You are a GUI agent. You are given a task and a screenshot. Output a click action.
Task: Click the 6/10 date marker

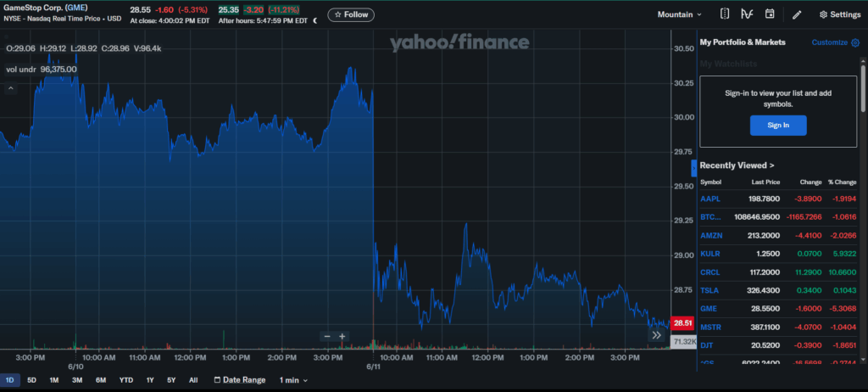[75, 367]
